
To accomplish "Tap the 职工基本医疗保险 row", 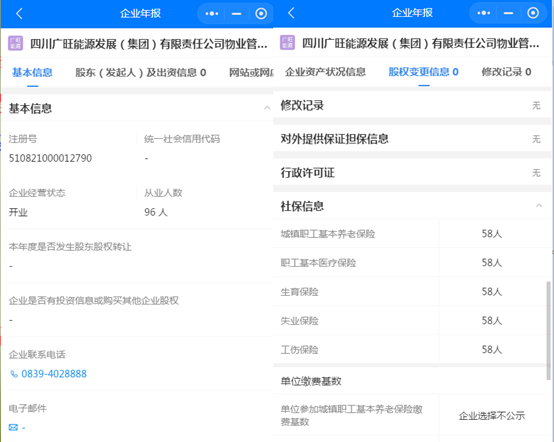I will tap(412, 263).
